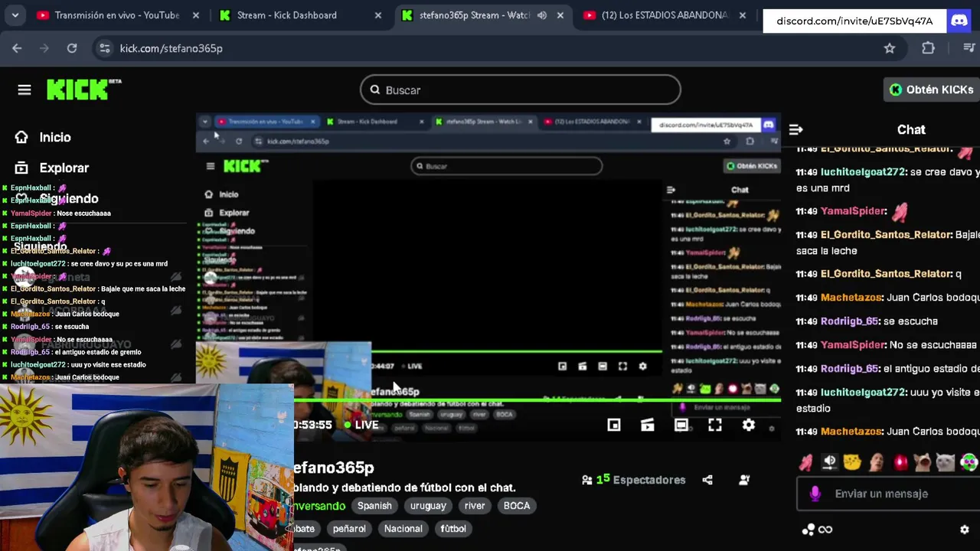Pick the pink clapping hands emote
Image resolution: width=980 pixels, height=551 pixels.
pos(805,462)
